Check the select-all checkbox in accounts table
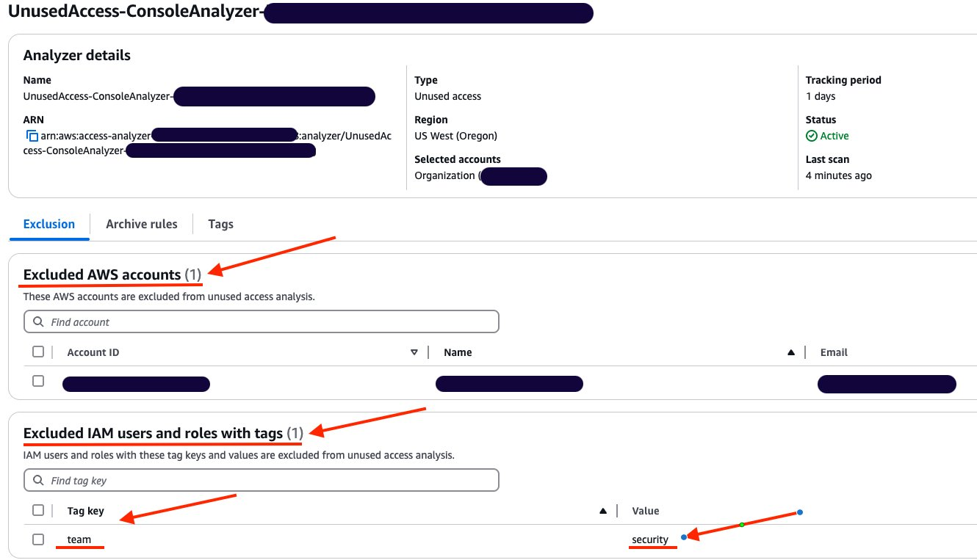 tap(38, 352)
